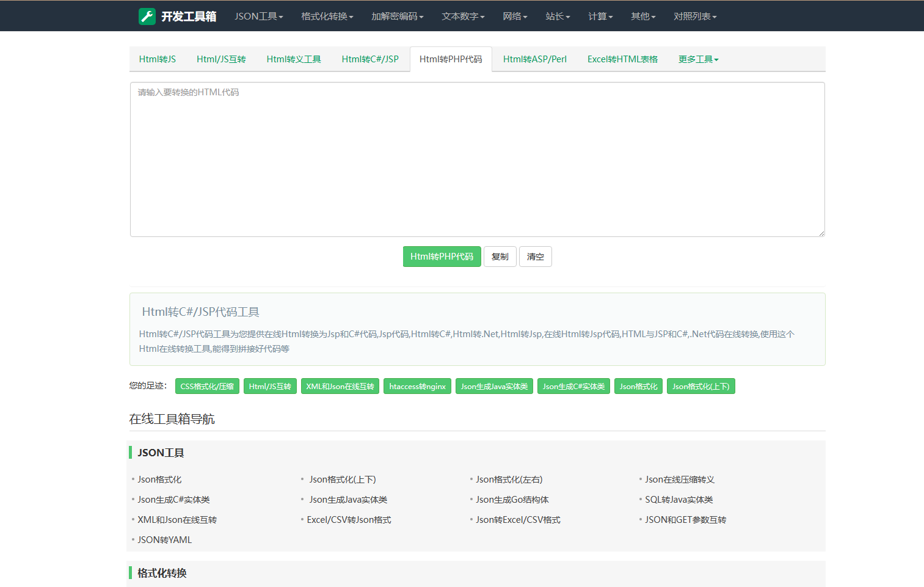This screenshot has width=924, height=587.
Task: Open the 文本数字 dropdown menu
Action: [463, 16]
